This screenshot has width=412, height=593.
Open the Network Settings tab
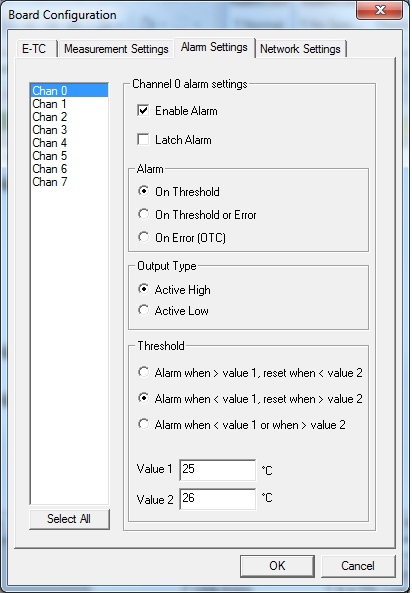coord(300,49)
